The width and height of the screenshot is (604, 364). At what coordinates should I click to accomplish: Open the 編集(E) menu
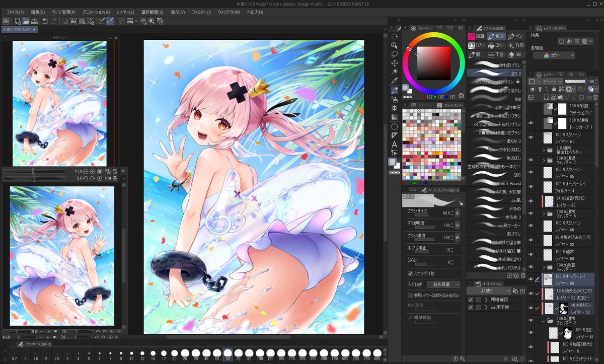tap(38, 12)
